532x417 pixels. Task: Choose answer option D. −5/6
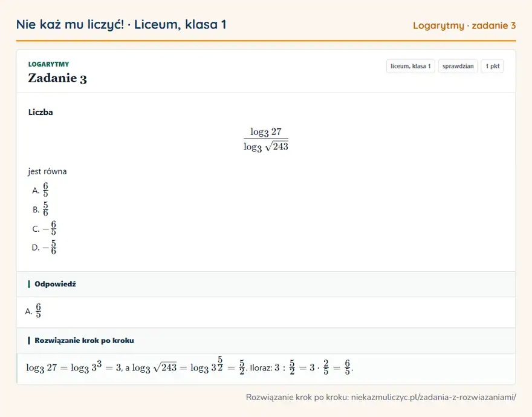coord(44,247)
